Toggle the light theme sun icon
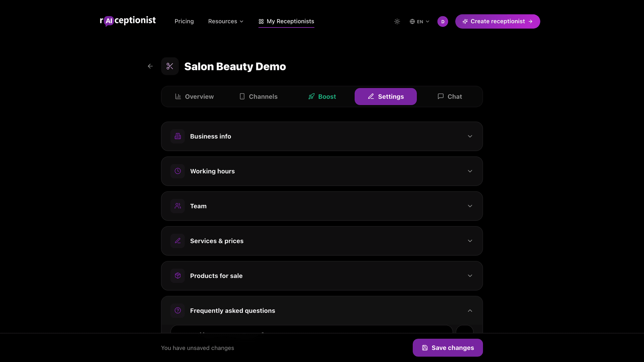 point(397,21)
